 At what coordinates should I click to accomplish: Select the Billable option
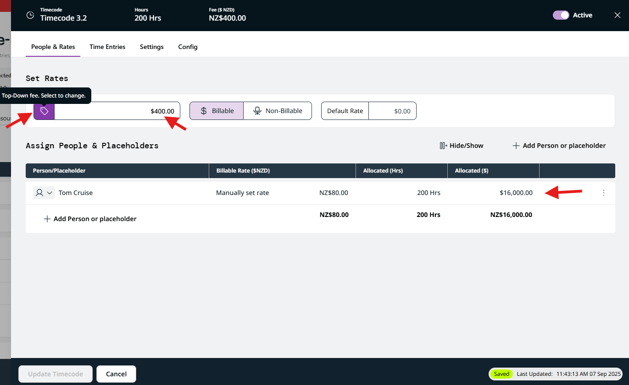pyautogui.click(x=217, y=111)
